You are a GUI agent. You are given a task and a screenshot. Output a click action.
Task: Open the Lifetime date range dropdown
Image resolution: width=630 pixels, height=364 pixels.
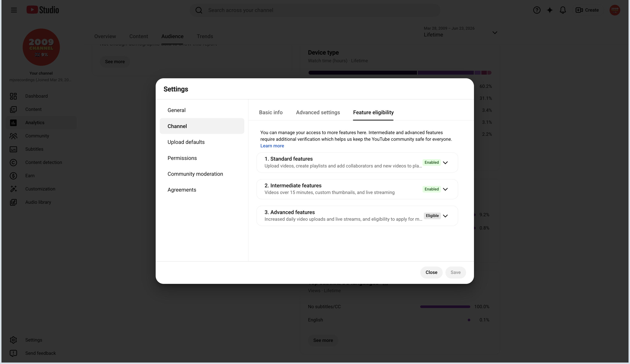461,32
